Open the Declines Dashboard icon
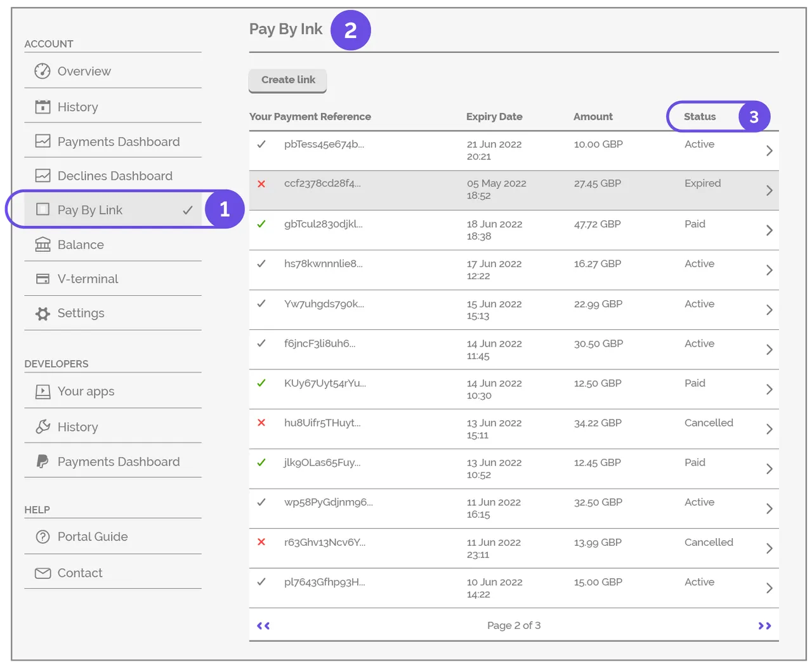The image size is (812, 667). coord(43,175)
